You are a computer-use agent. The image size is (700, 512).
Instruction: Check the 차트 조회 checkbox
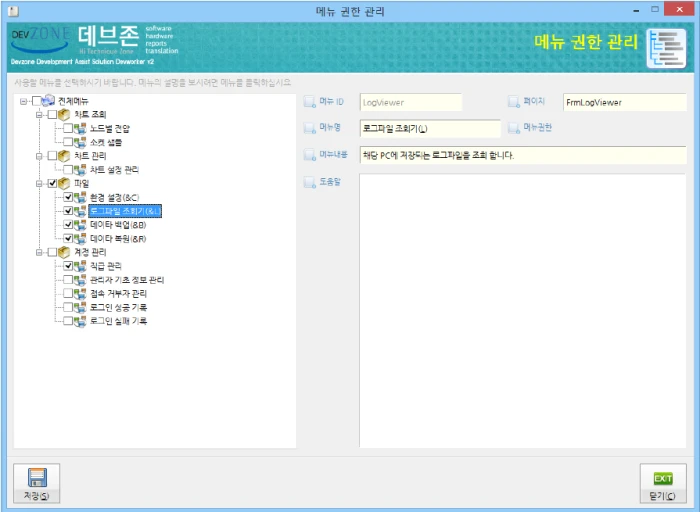click(x=52, y=115)
